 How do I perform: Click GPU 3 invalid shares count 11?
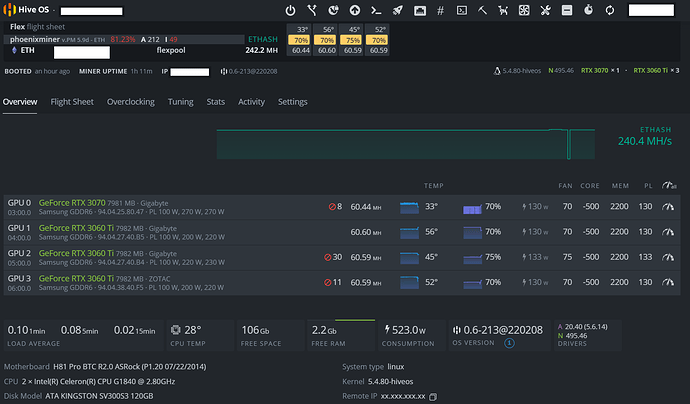coord(333,282)
